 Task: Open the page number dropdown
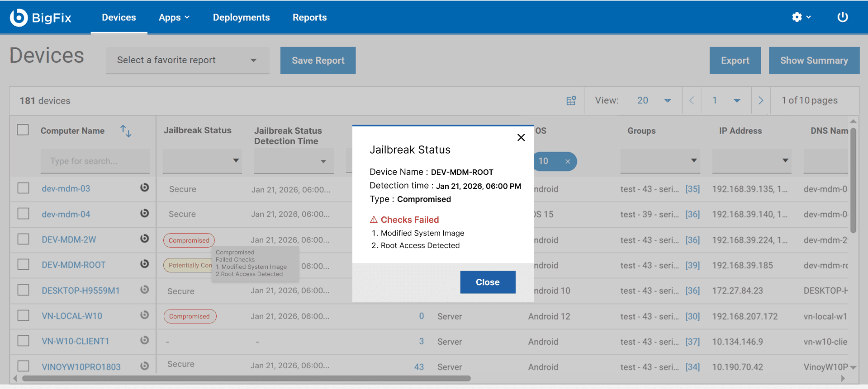726,100
